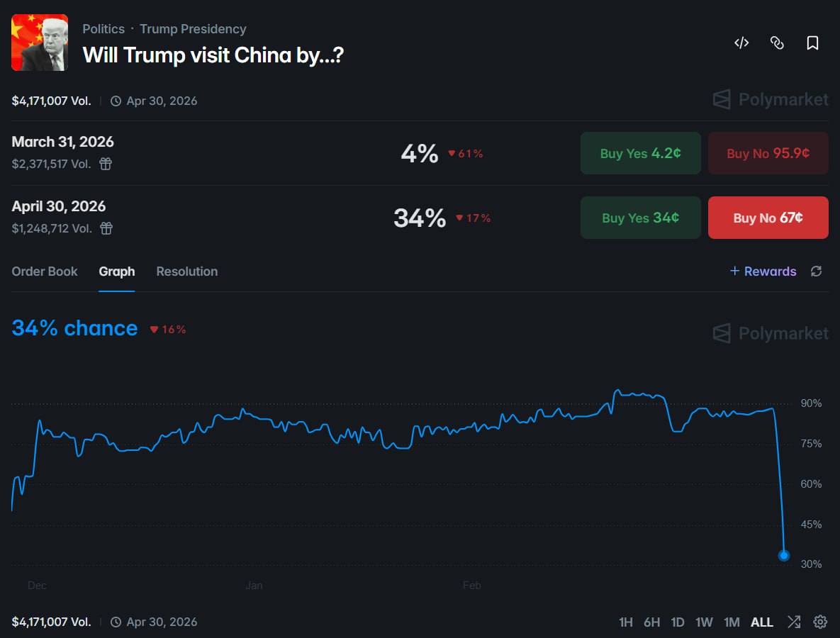
Task: Switch chart range to 1H
Action: [626, 622]
